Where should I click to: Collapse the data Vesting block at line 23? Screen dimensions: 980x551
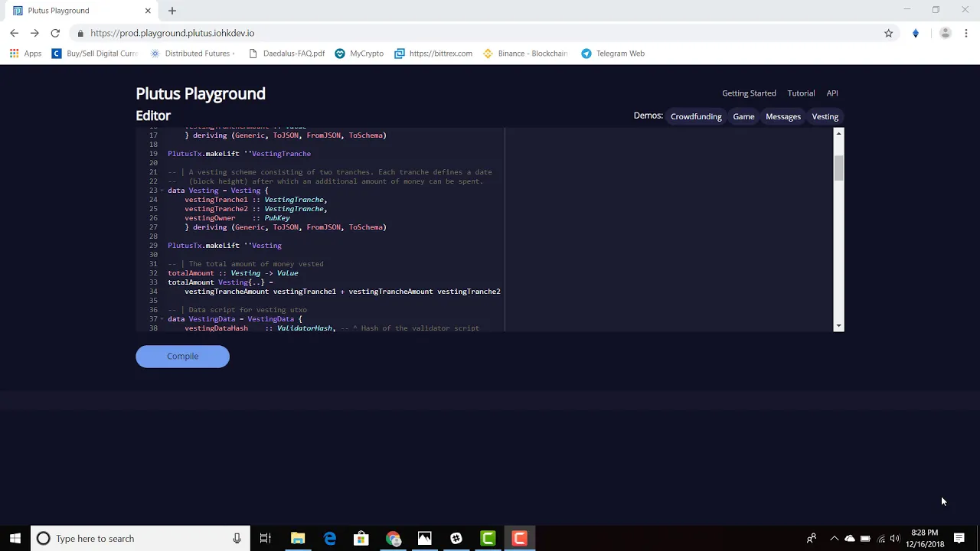pos(162,191)
